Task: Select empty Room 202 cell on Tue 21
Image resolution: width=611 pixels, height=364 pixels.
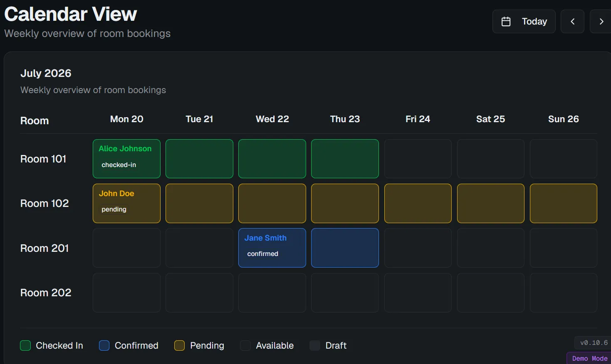Action: pos(199,293)
